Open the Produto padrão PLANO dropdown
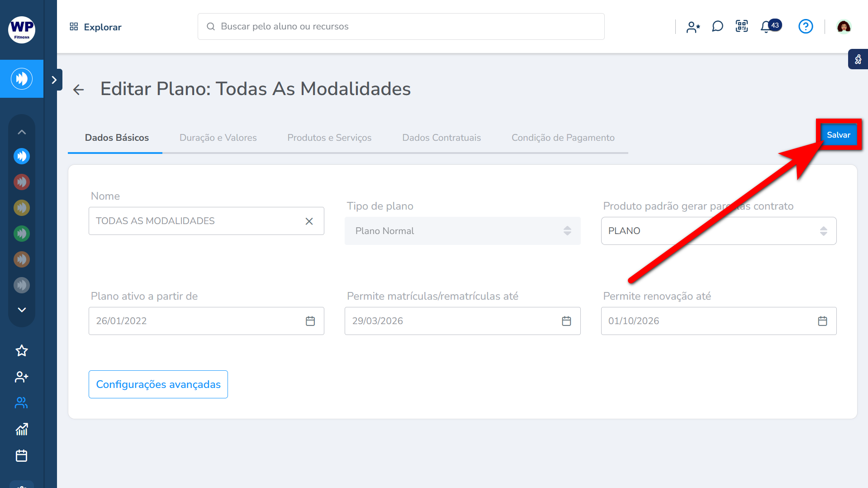The width and height of the screenshot is (868, 488). click(718, 231)
